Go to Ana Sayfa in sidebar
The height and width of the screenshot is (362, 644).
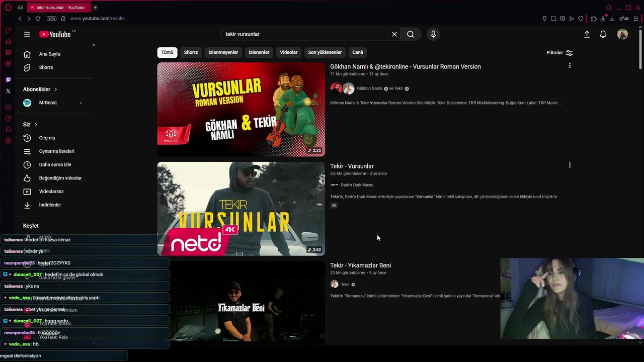click(x=54, y=54)
